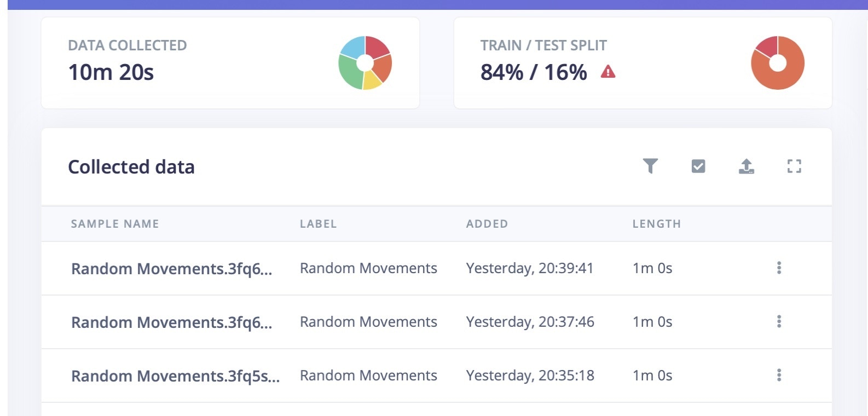Click the train/test split warning triangle
Image resolution: width=868 pixels, height=416 pixels.
[x=608, y=72]
